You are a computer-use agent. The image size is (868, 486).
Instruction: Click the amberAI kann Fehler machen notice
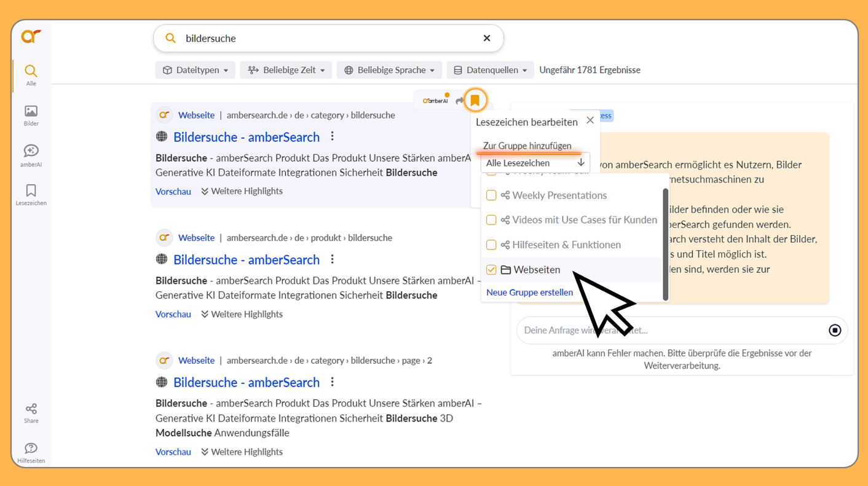coord(682,359)
